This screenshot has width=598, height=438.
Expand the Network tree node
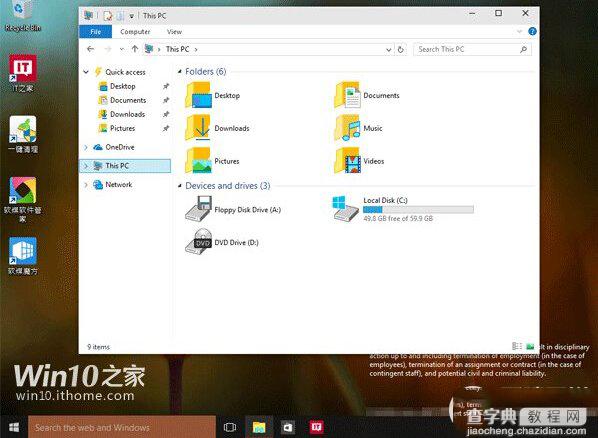pos(86,185)
